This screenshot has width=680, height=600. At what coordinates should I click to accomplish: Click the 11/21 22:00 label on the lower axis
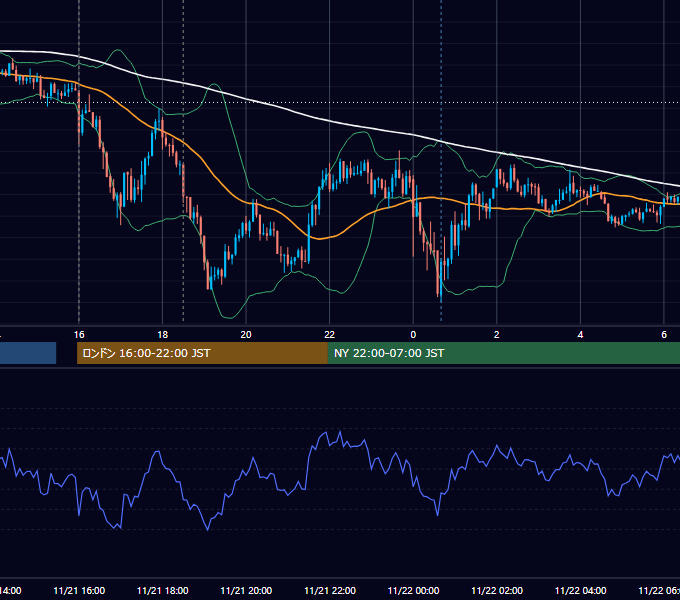pos(330,590)
